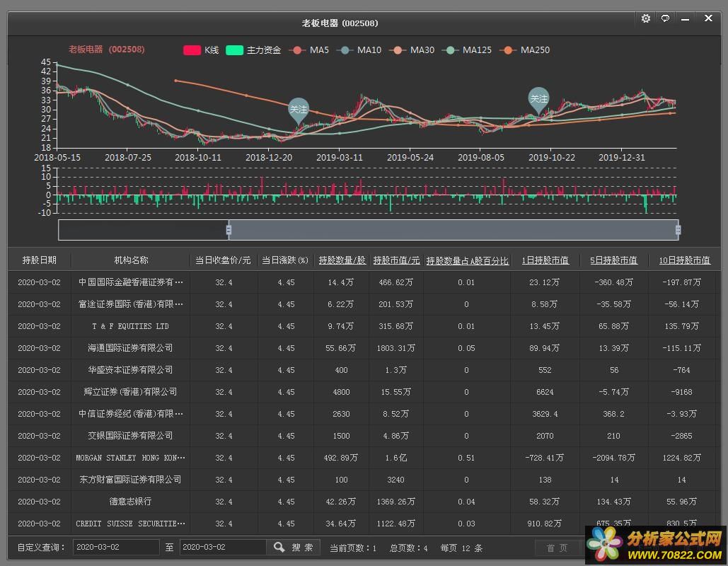728x566 pixels.
Task: Click the 1224.82万 ten-day value cell
Action: [x=681, y=458]
